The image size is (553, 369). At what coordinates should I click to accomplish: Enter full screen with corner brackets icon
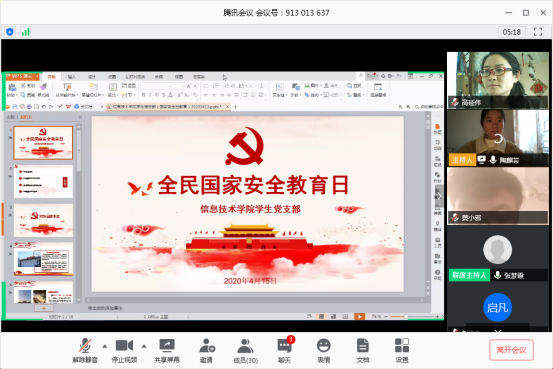pyautogui.click(x=538, y=32)
